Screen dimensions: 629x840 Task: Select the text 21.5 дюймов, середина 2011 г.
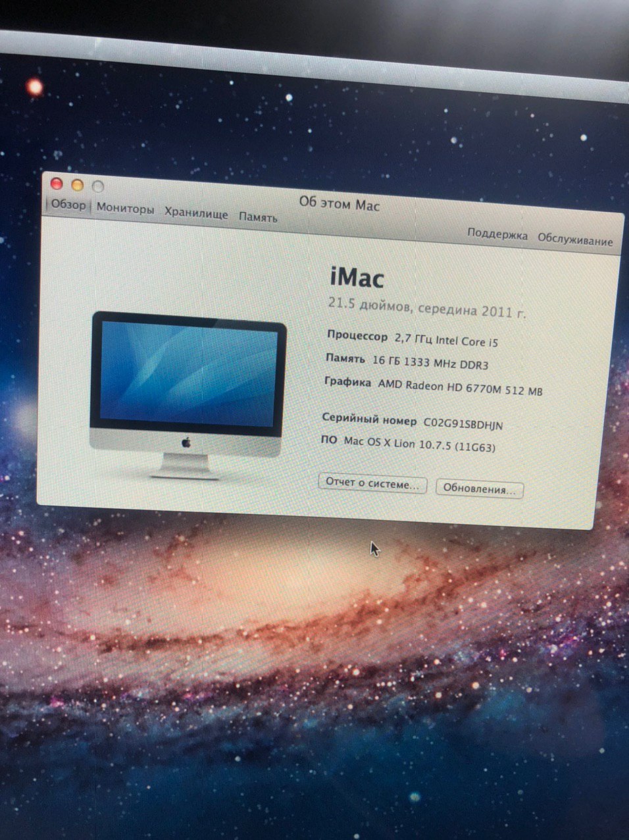click(426, 308)
